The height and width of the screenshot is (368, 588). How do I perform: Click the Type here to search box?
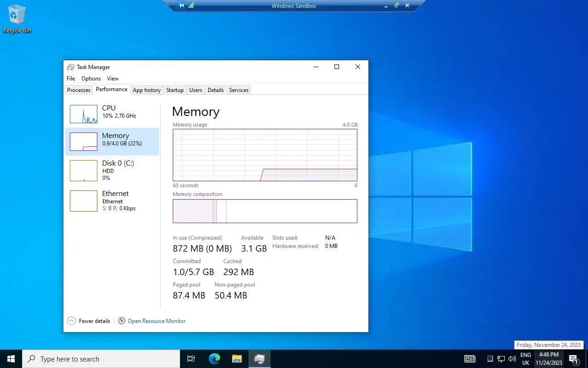click(101, 359)
